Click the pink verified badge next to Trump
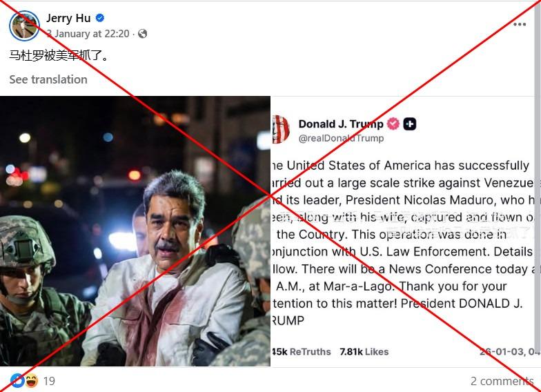The height and width of the screenshot is (392, 541). point(393,124)
